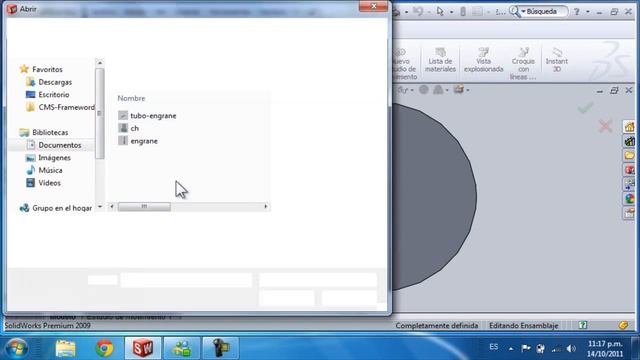
Task: Open the Appearances color ball tab
Action: (629, 198)
